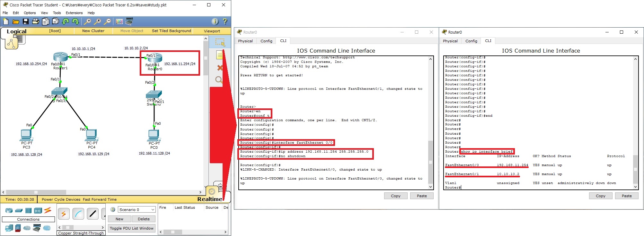This screenshot has height=236, width=644.
Task: Open the Edit menu
Action: tap(16, 13)
